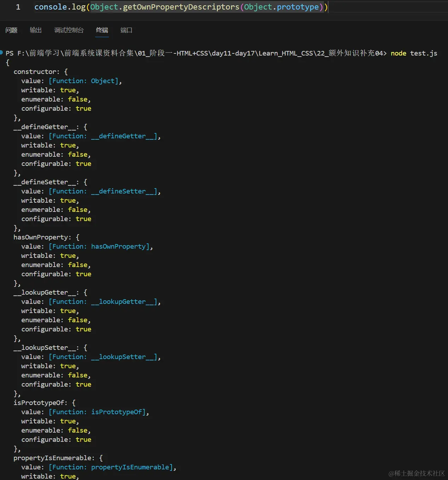Click the node test.js command text

(x=414, y=53)
